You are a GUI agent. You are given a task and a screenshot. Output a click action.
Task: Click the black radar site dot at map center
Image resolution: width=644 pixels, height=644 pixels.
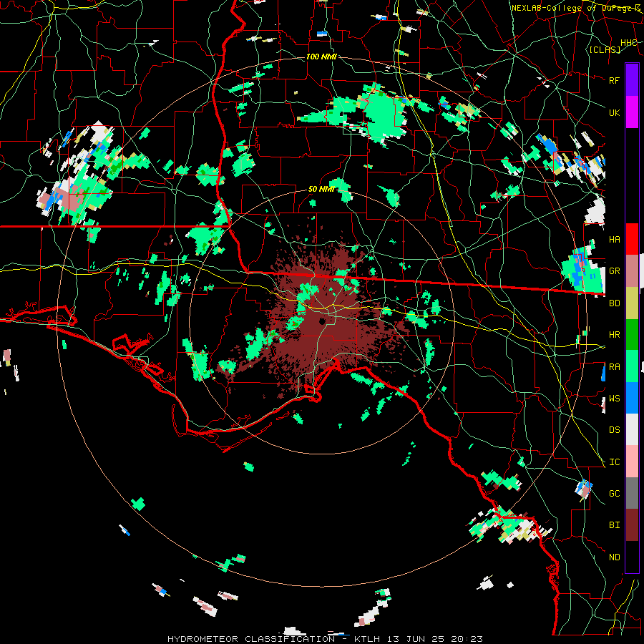[321, 321]
